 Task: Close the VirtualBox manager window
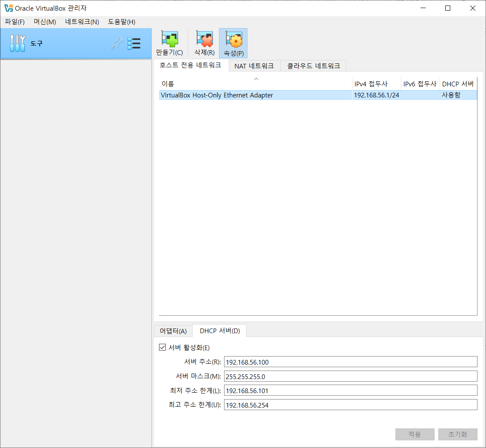tap(473, 8)
